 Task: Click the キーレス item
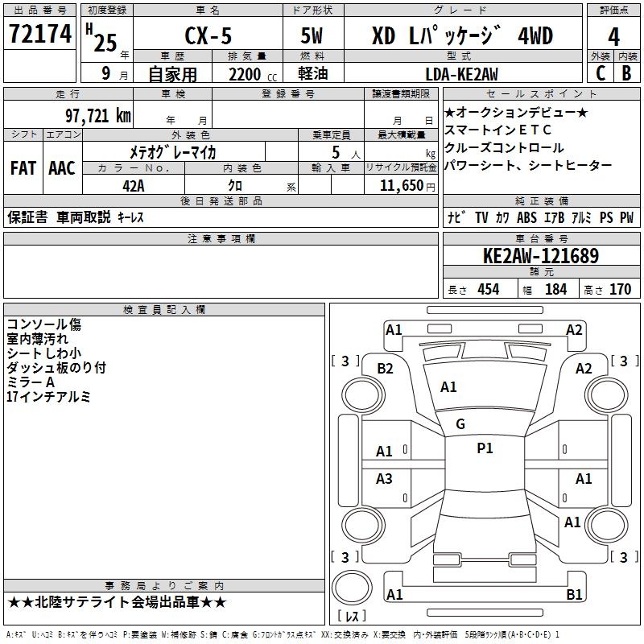tap(130, 217)
